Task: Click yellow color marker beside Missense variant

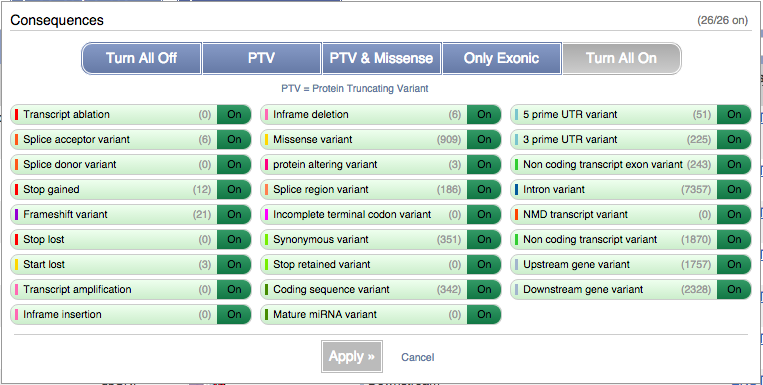Action: point(267,140)
